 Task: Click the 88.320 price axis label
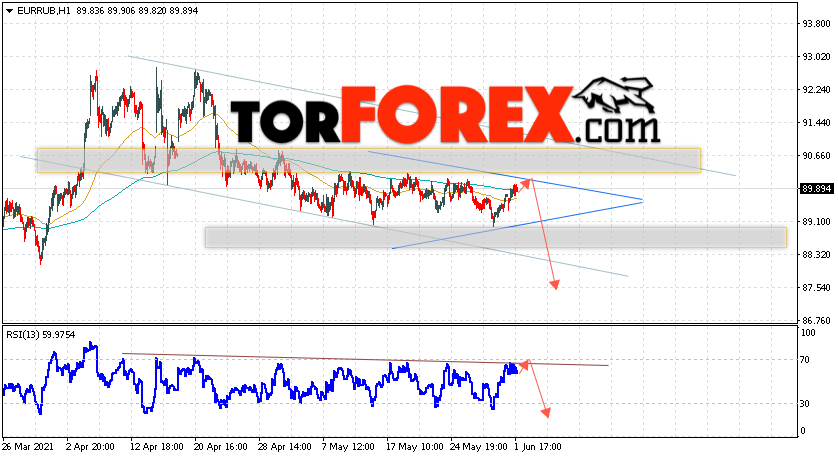(816, 255)
